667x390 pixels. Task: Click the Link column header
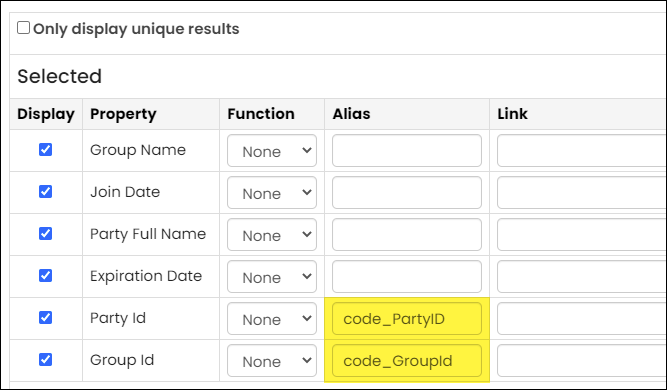tap(513, 114)
